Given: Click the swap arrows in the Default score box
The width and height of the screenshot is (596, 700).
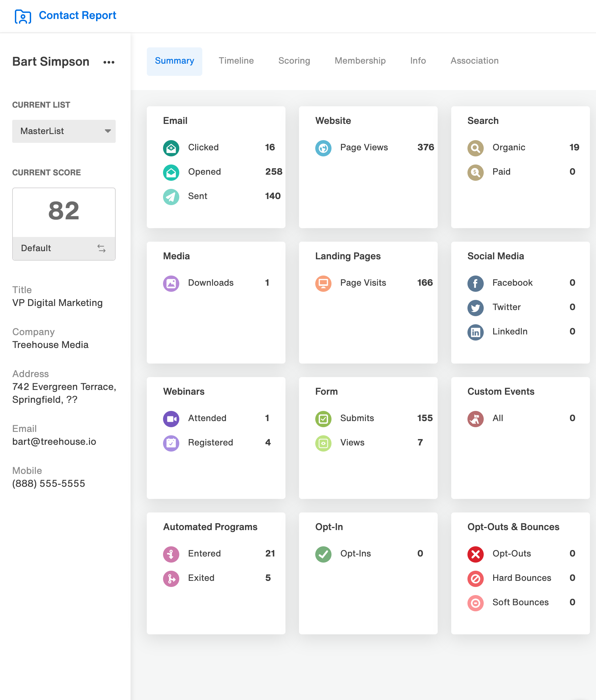Looking at the screenshot, I should [x=101, y=248].
